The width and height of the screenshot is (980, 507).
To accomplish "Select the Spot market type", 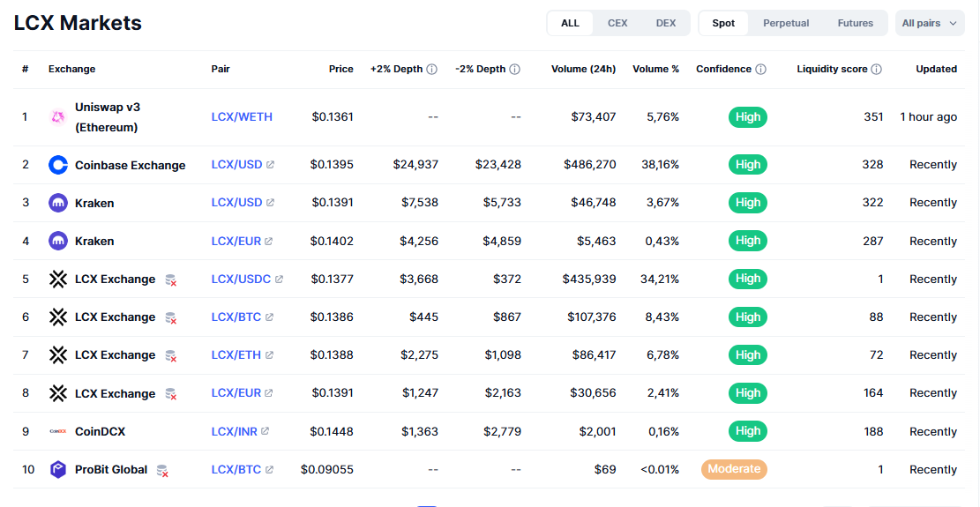I will [x=723, y=23].
